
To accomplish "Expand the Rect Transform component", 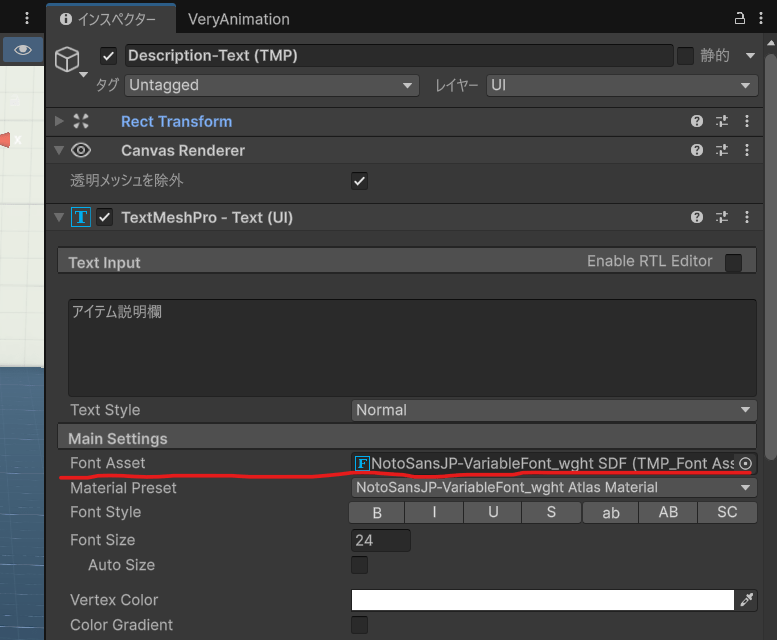I will [60, 121].
